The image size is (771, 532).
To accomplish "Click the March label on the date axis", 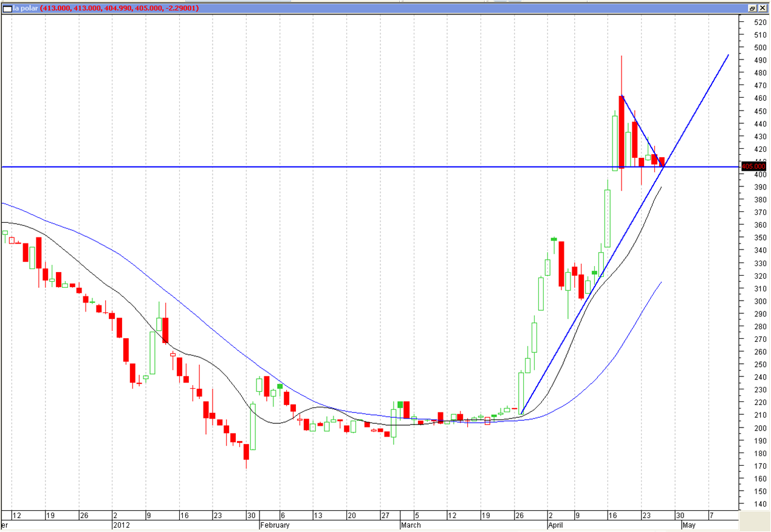I will [x=411, y=525].
